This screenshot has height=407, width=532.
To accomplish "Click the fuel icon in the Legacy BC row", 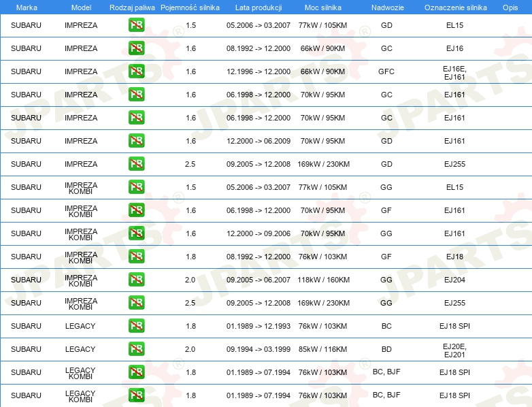I will pyautogui.click(x=136, y=326).
